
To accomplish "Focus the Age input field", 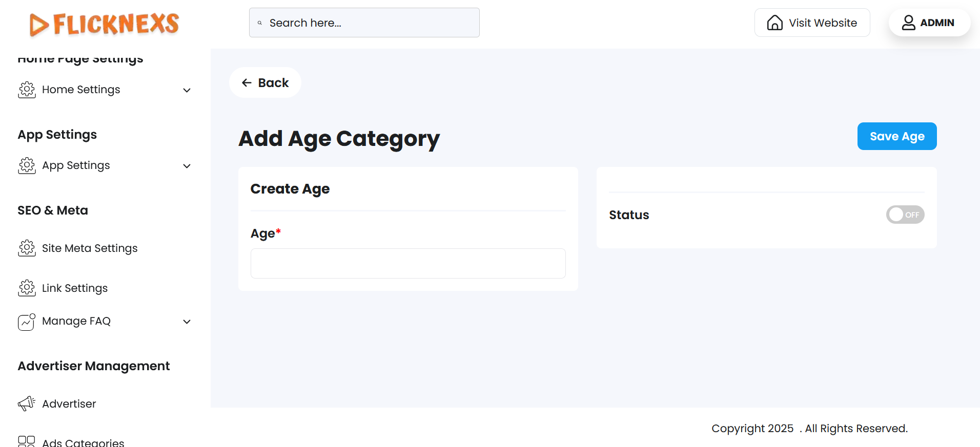I will [x=408, y=263].
